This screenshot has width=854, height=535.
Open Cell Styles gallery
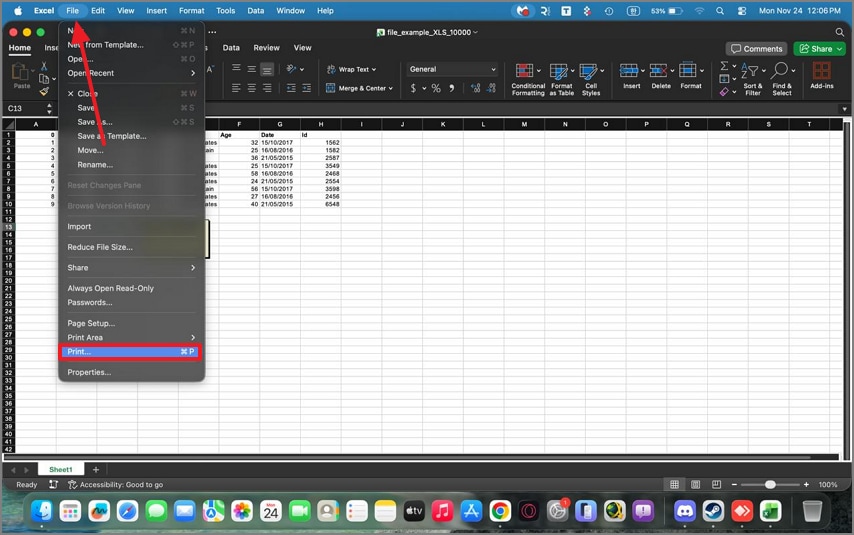[x=591, y=80]
